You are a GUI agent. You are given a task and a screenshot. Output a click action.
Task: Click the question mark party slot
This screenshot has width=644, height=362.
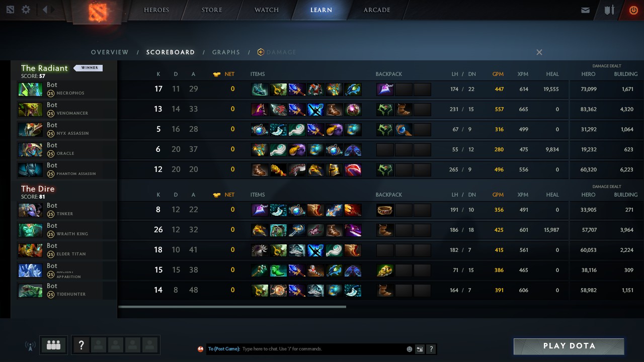[x=81, y=345]
